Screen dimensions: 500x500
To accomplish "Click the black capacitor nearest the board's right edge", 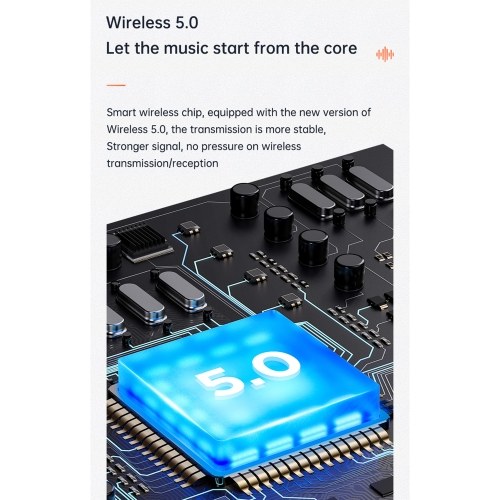I will (x=349, y=272).
